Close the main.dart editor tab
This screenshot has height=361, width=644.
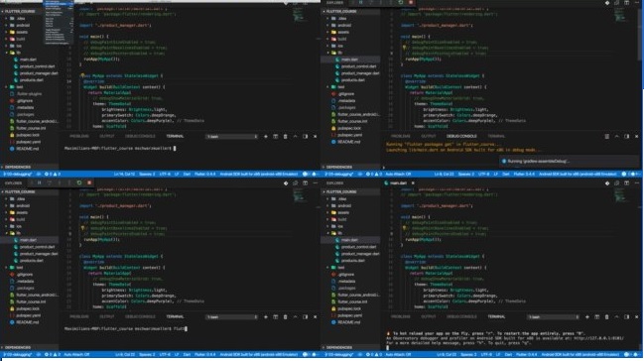point(413,183)
